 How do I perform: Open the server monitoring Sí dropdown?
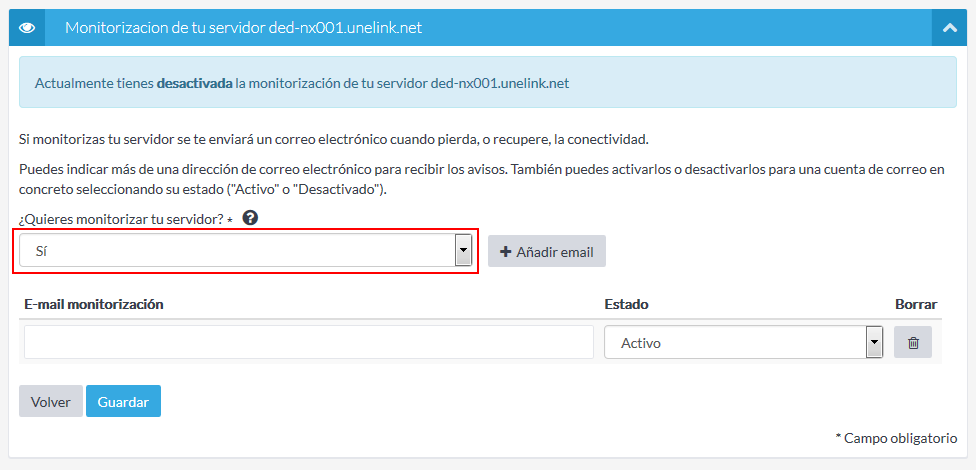[x=238, y=251]
